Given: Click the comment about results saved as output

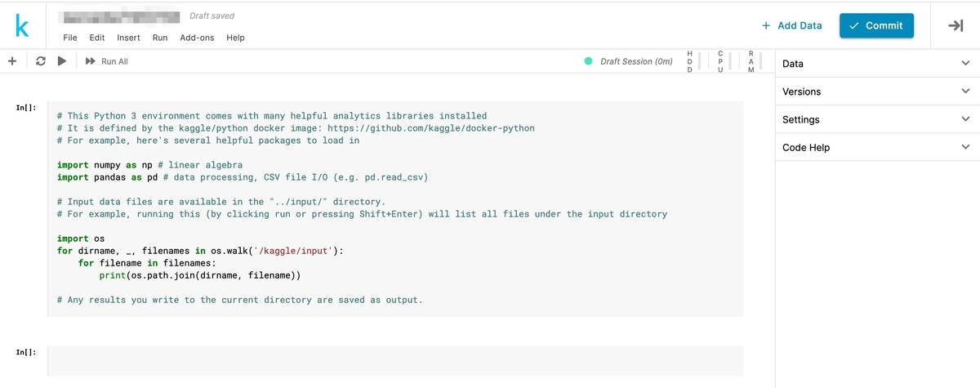Looking at the screenshot, I should coord(240,300).
